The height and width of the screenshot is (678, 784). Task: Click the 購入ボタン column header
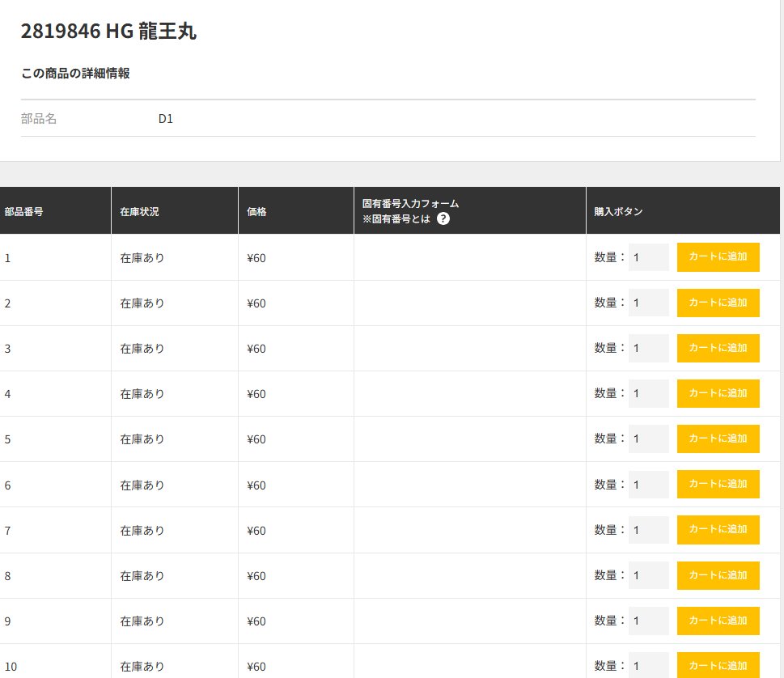click(618, 211)
